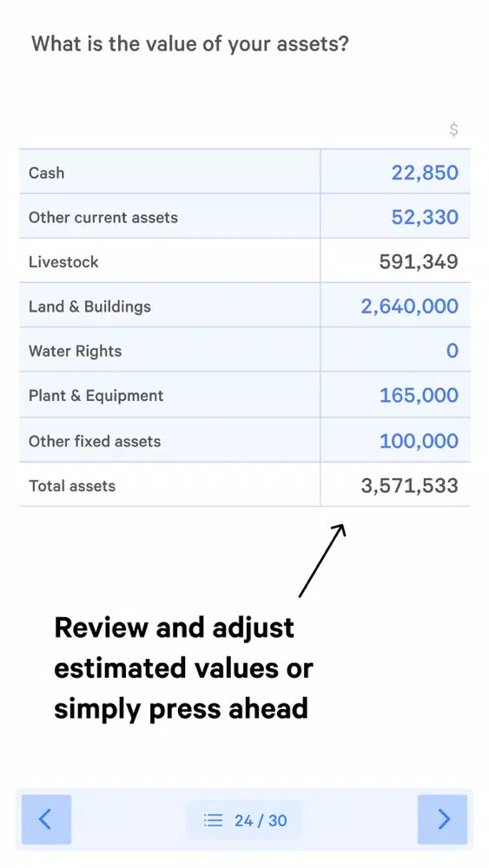Click the question heading about asset value
The image size is (489, 868).
click(190, 43)
